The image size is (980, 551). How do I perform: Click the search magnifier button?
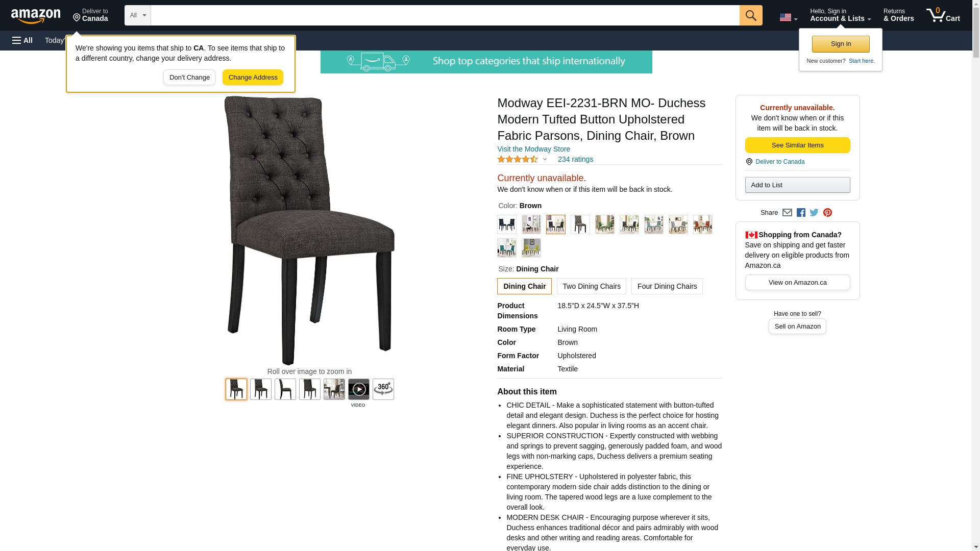[750, 15]
